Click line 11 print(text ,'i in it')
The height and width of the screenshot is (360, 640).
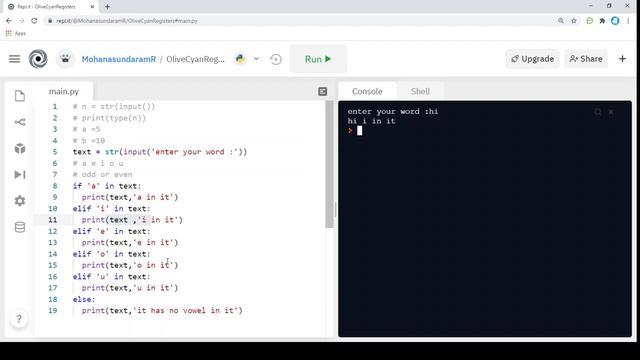pyautogui.click(x=132, y=220)
